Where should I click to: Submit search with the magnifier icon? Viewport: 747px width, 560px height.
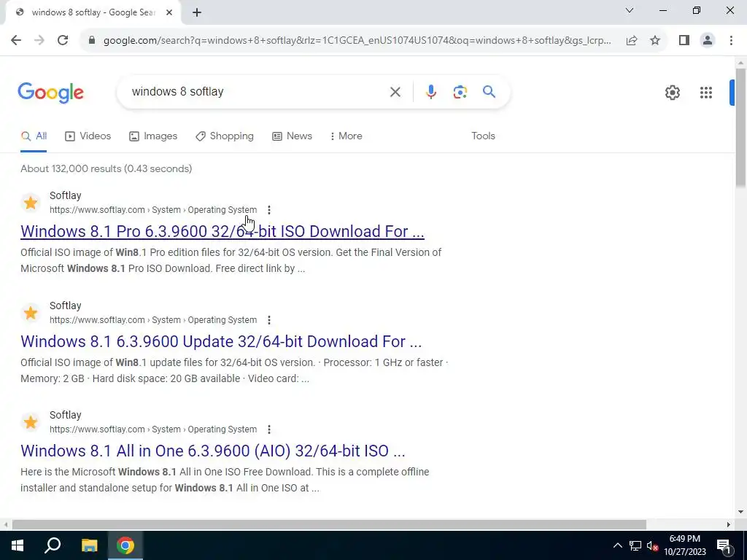pyautogui.click(x=489, y=91)
